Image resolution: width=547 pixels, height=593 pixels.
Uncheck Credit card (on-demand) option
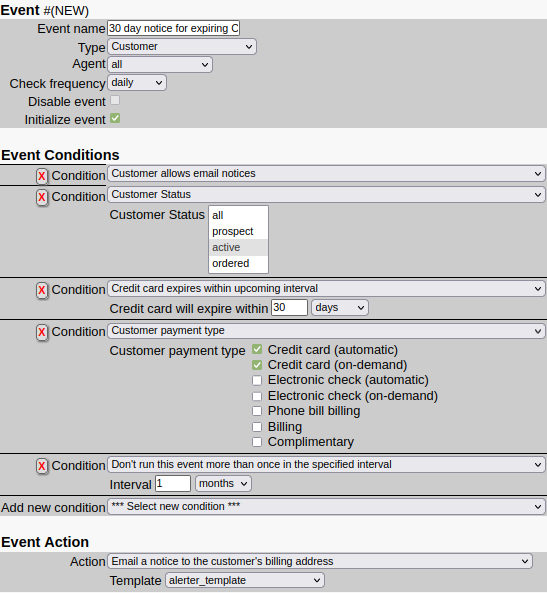[257, 365]
